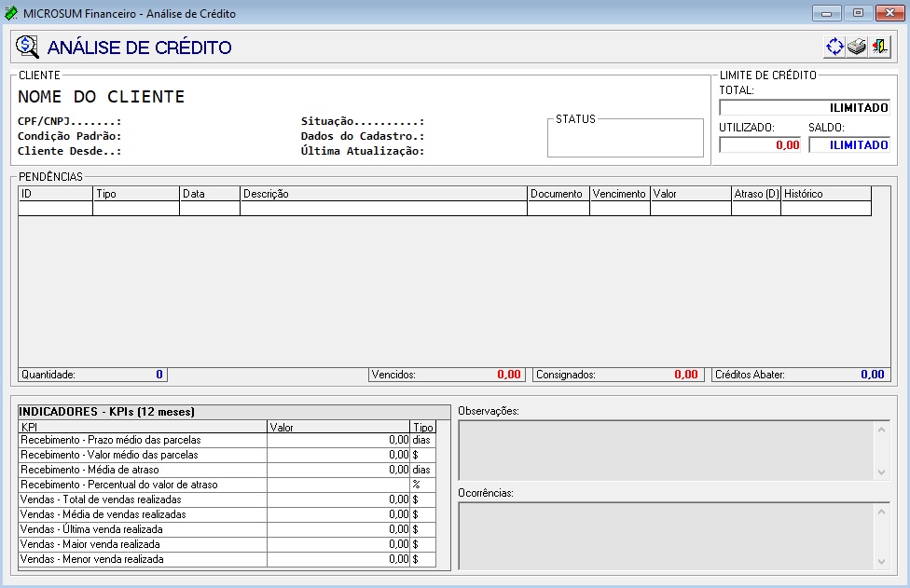Screen dimensions: 910x588
Task: Click the Condição Padrão label
Action: 69,136
